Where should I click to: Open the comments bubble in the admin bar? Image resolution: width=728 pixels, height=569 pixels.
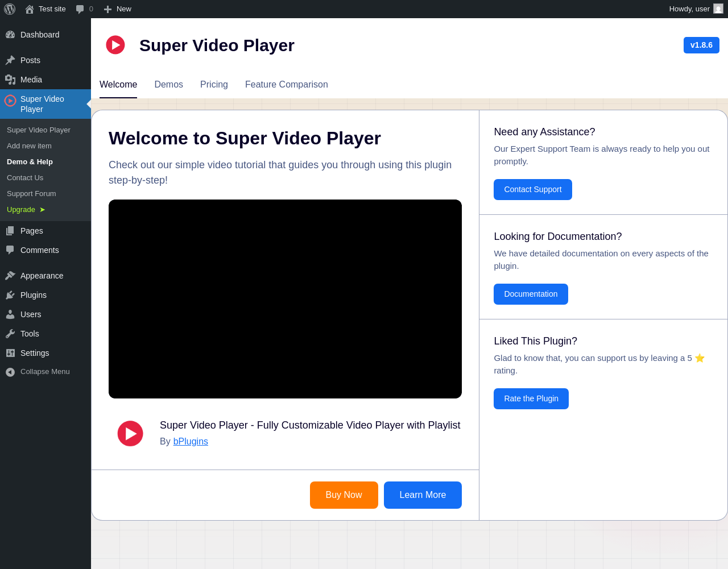(80, 9)
